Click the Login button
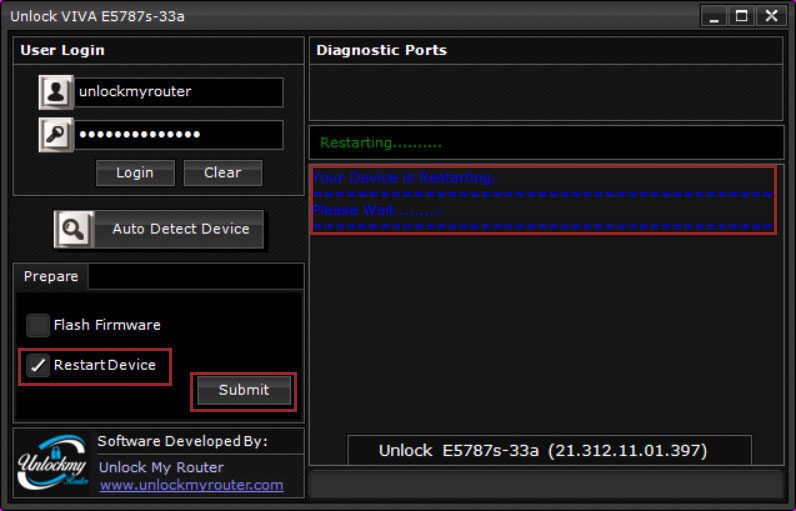 click(x=135, y=173)
